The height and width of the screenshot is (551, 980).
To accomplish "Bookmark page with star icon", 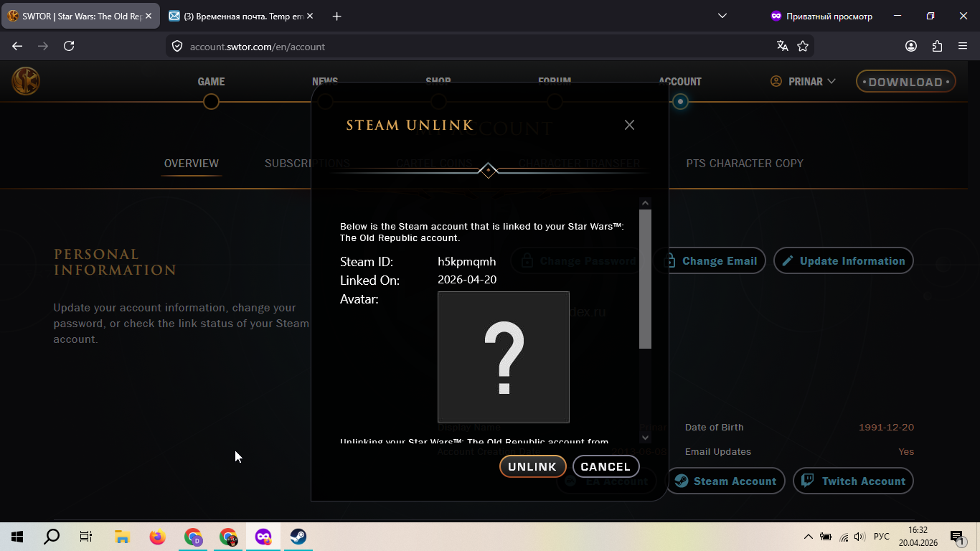I will tap(803, 46).
